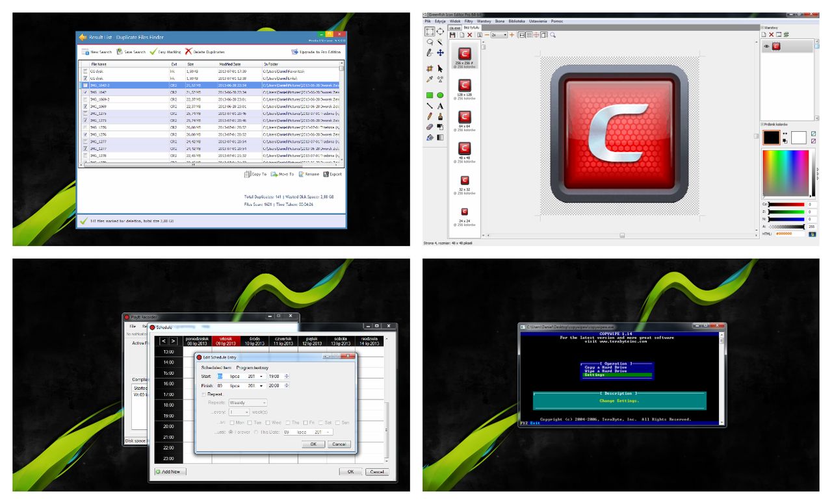Viewport: 832px width, 504px height.
Task: Click the swap colors arrow icon
Action: pyautogui.click(x=785, y=133)
